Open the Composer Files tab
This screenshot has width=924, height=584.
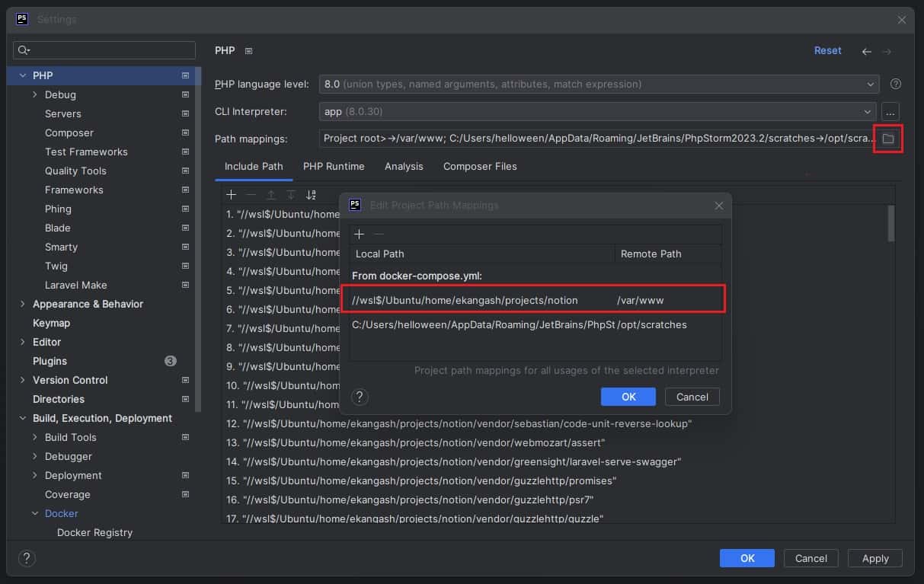pyautogui.click(x=480, y=166)
